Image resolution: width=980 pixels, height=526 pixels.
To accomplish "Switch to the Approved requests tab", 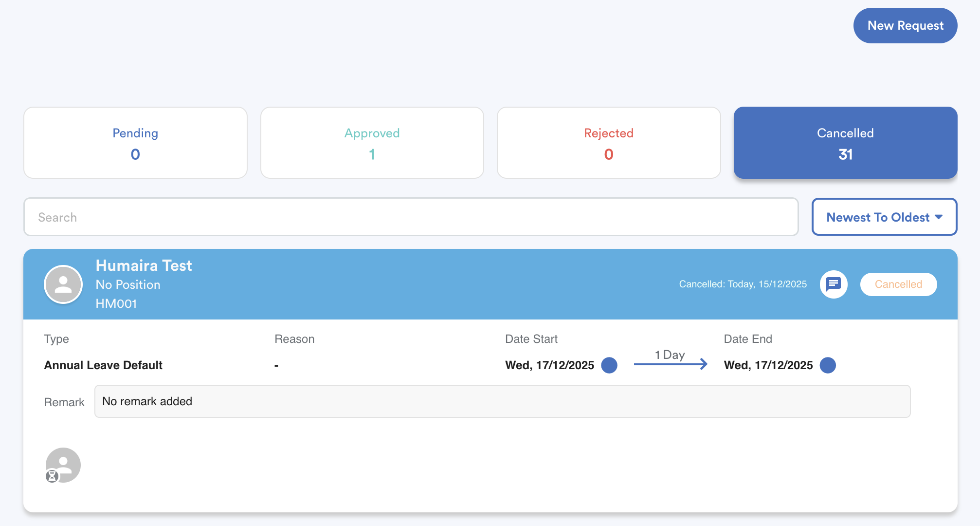I will (x=372, y=143).
